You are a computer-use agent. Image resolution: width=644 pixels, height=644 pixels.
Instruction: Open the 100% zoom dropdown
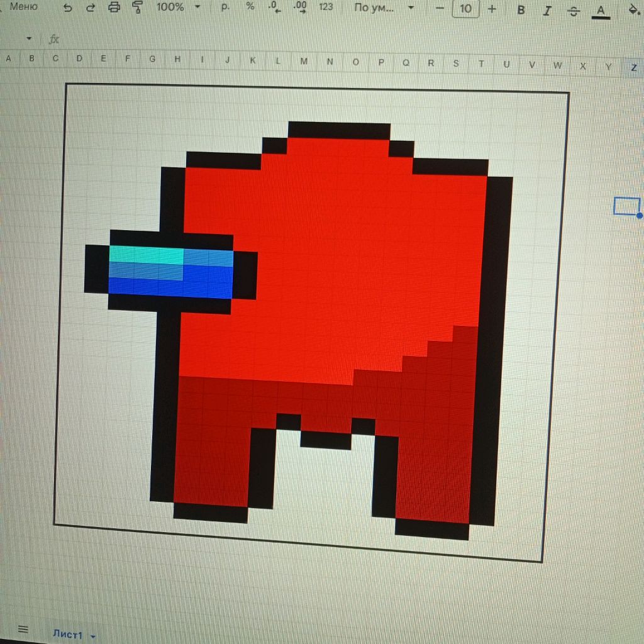coord(178,7)
